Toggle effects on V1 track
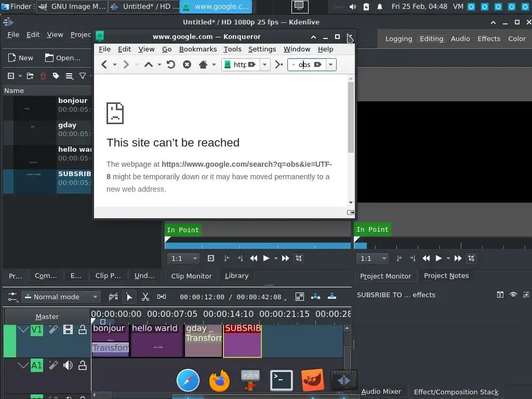The width and height of the screenshot is (532, 399). point(54,329)
